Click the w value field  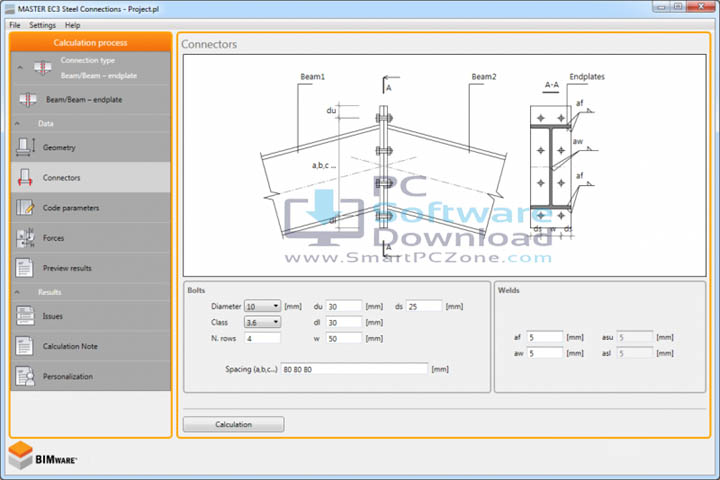tap(343, 339)
